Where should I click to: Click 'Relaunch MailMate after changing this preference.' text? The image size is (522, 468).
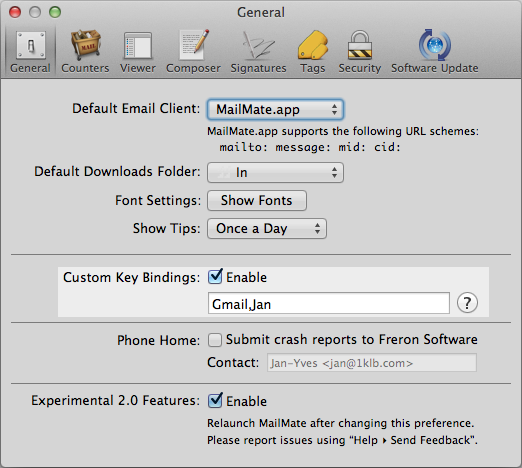(340, 423)
